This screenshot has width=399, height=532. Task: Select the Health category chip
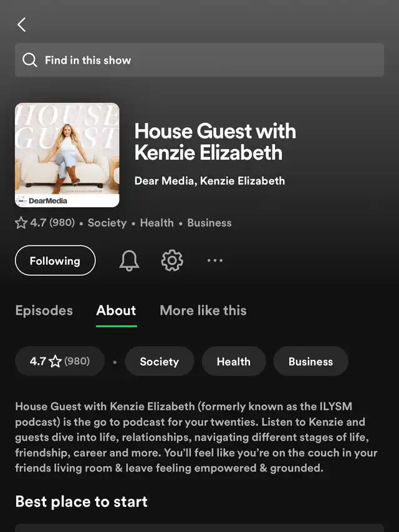point(234,361)
